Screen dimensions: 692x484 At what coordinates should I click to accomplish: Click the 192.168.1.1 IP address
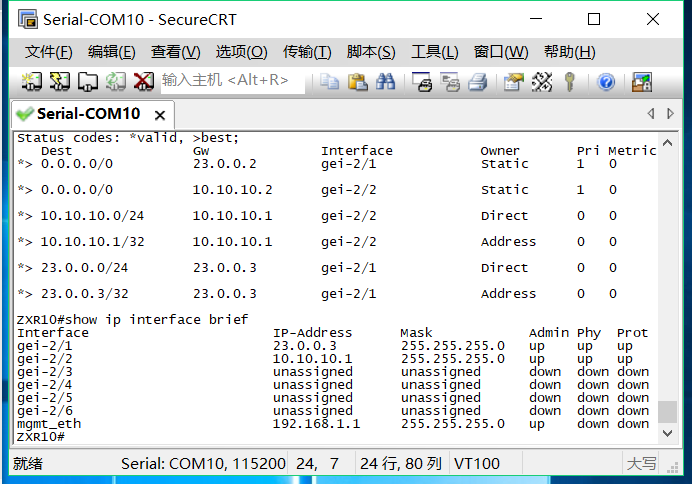316,424
